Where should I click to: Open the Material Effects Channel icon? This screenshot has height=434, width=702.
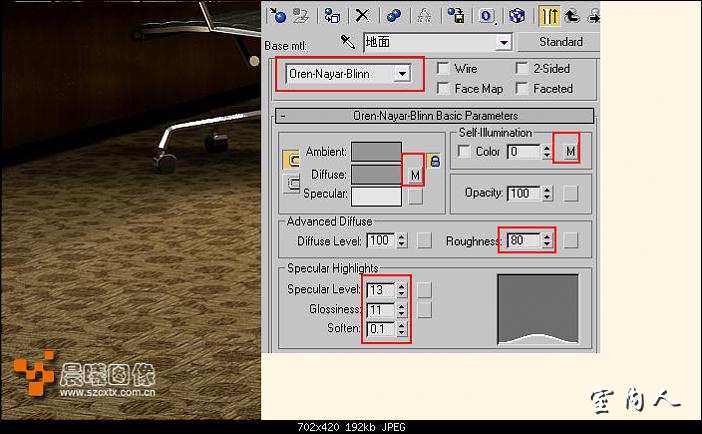coord(487,16)
